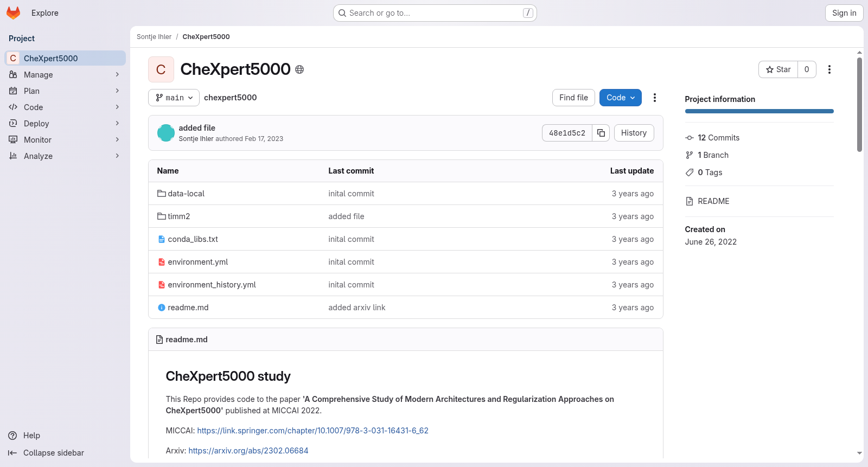Click the branch icon beside 1 Branch
Image resolution: width=868 pixels, height=467 pixels.
point(690,155)
